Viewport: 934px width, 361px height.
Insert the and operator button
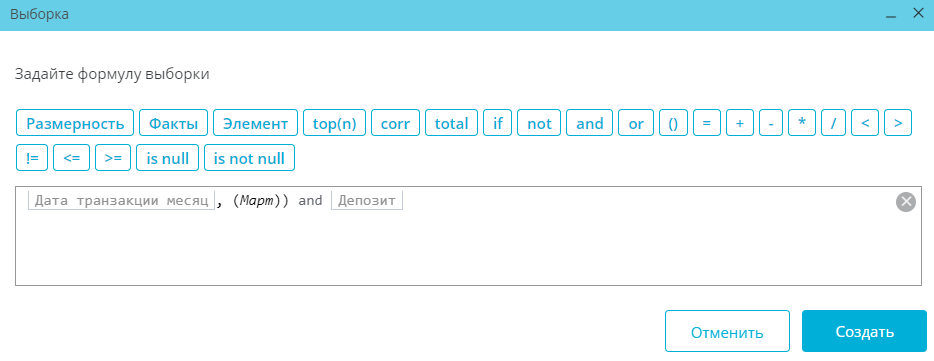(590, 123)
